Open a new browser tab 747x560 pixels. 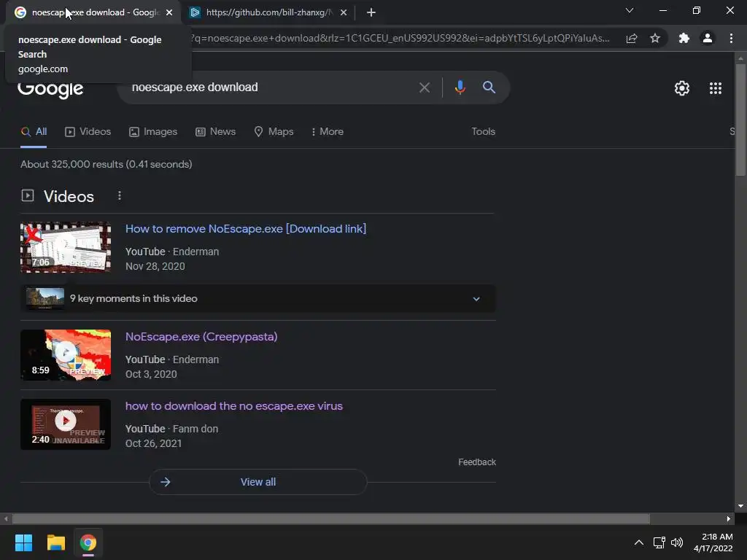[371, 12]
